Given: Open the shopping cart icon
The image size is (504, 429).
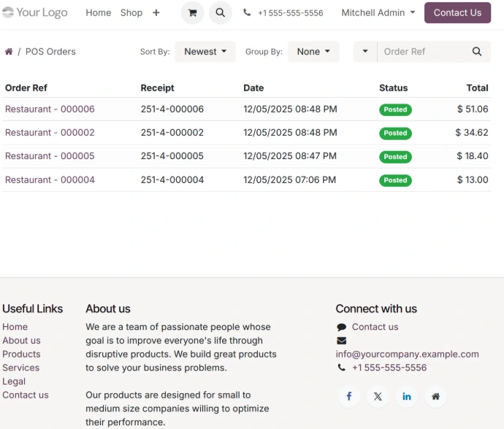Looking at the screenshot, I should [192, 13].
